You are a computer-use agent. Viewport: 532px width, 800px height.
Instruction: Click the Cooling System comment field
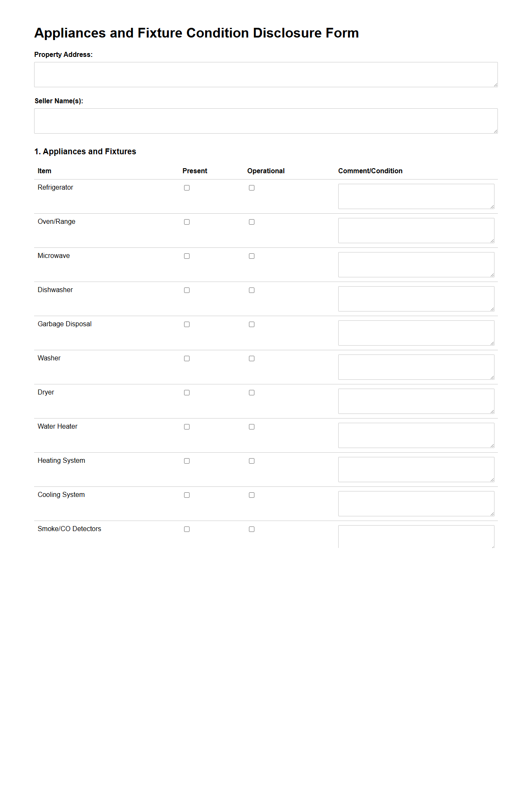(416, 503)
